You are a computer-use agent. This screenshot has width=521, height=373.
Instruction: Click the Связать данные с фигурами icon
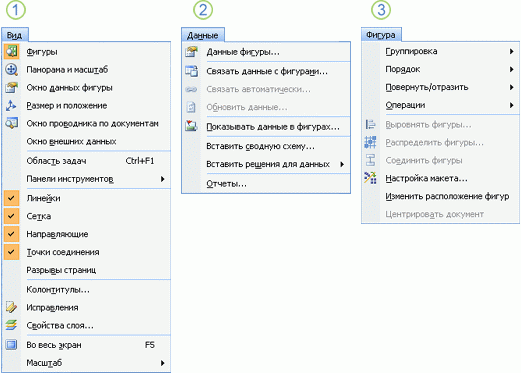click(191, 71)
